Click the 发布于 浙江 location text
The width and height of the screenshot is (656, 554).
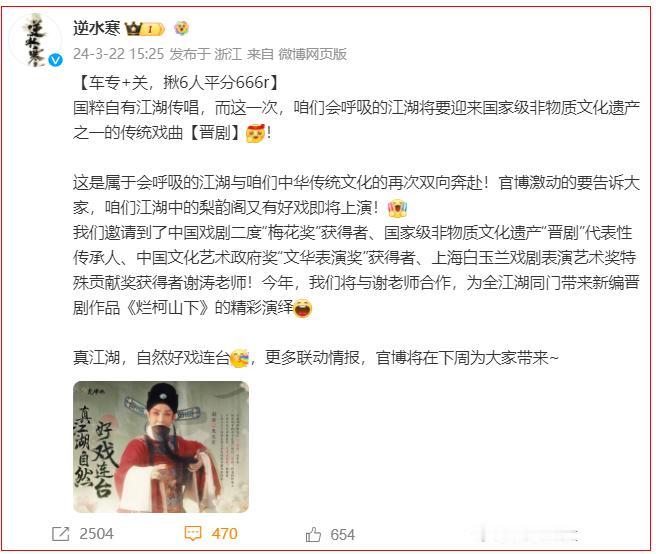pyautogui.click(x=205, y=54)
